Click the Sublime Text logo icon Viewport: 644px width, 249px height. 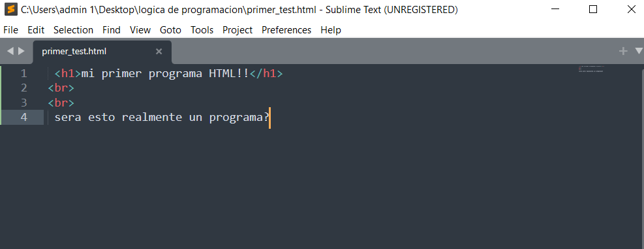tap(11, 9)
